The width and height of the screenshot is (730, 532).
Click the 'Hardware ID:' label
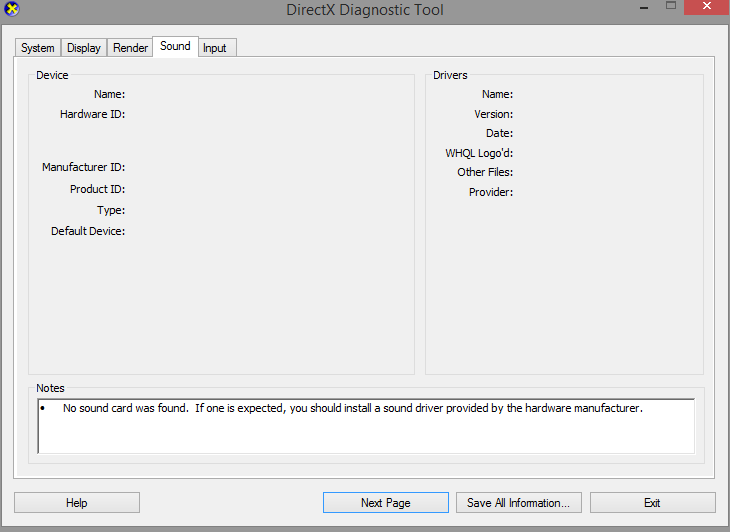point(93,114)
